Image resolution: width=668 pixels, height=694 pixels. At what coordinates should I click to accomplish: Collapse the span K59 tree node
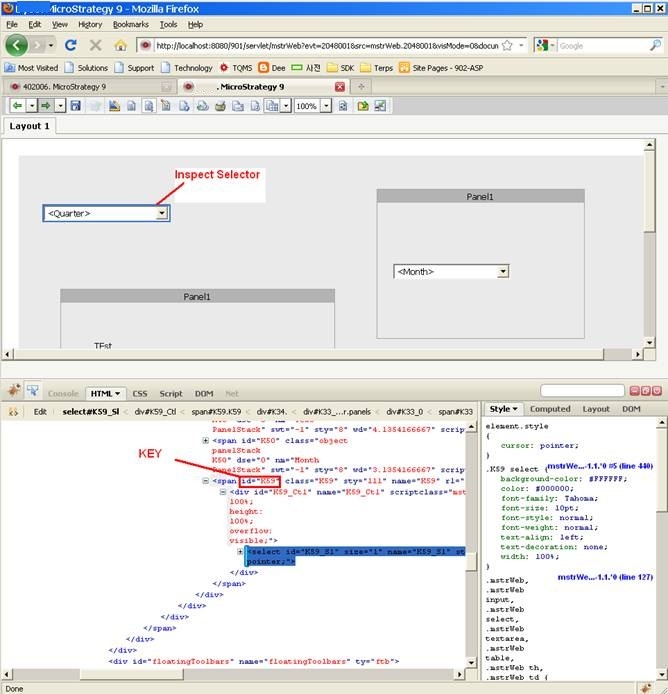(205, 481)
